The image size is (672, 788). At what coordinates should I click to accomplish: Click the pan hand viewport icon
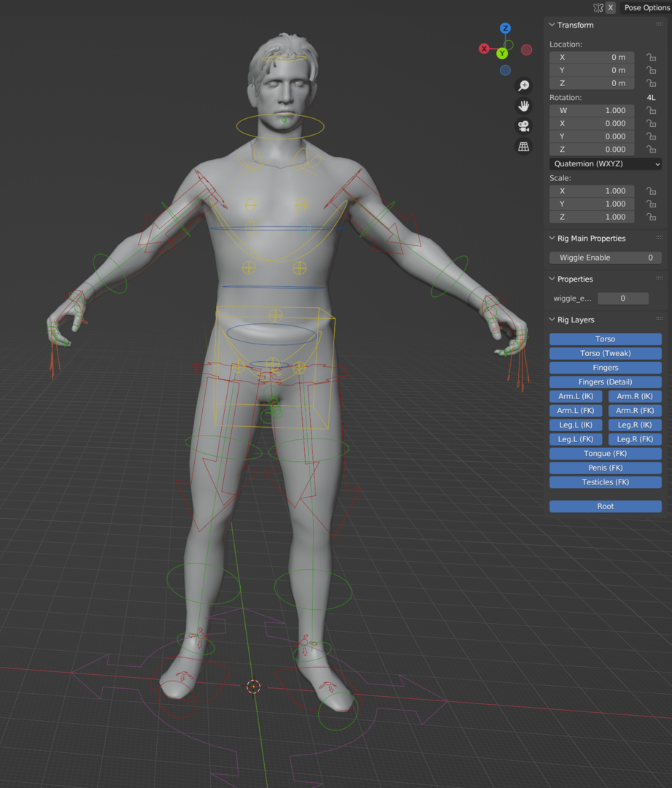(x=524, y=106)
